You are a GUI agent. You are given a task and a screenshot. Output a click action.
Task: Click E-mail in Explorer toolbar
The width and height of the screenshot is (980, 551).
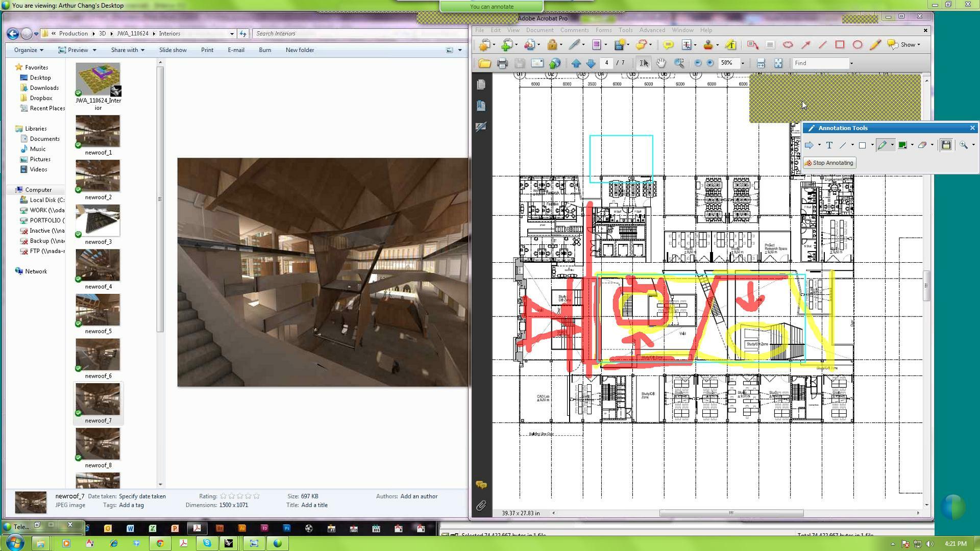(236, 50)
